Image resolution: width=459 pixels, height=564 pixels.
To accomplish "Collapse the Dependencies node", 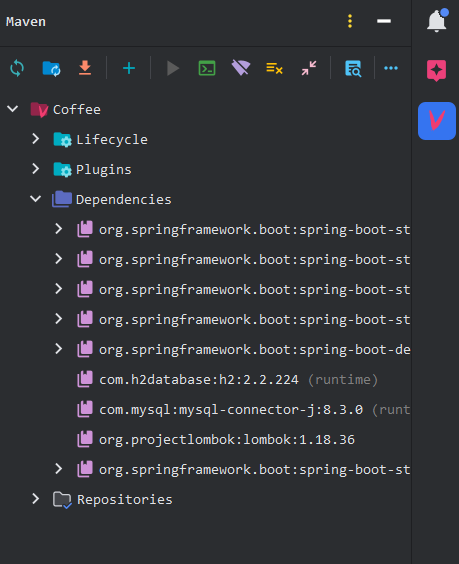I will [35, 199].
